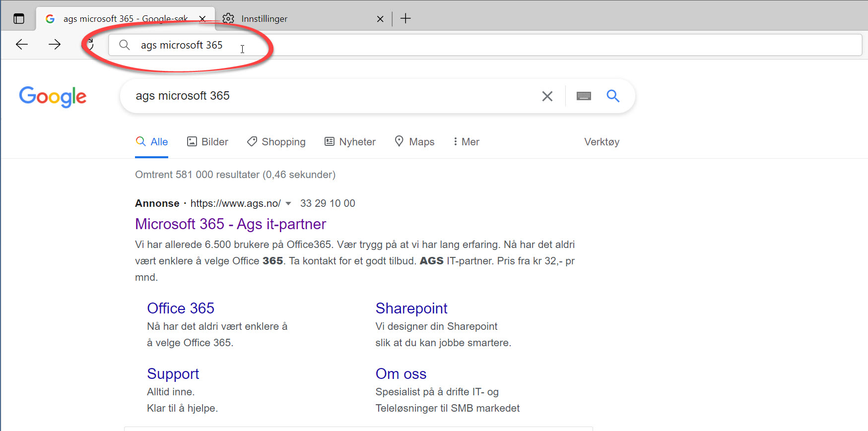Go back to the previous page

pos(22,45)
